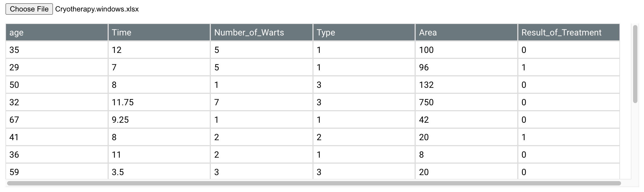The width and height of the screenshot is (644, 192).
Task: Click the Area column header
Action: (428, 32)
